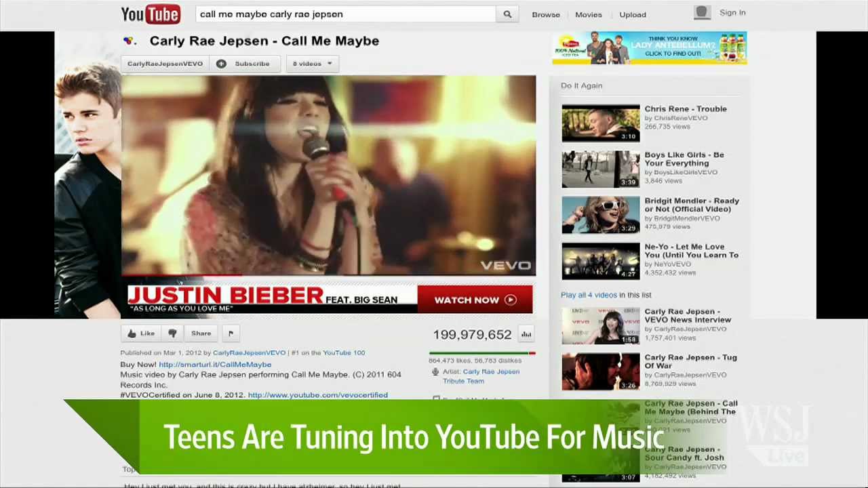Click the YouTube 100 link
The height and width of the screenshot is (488, 868).
point(344,352)
